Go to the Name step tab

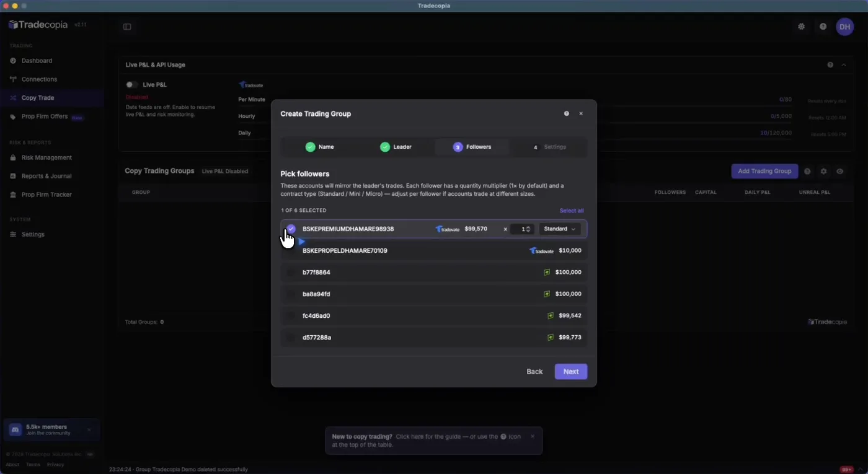tap(319, 147)
